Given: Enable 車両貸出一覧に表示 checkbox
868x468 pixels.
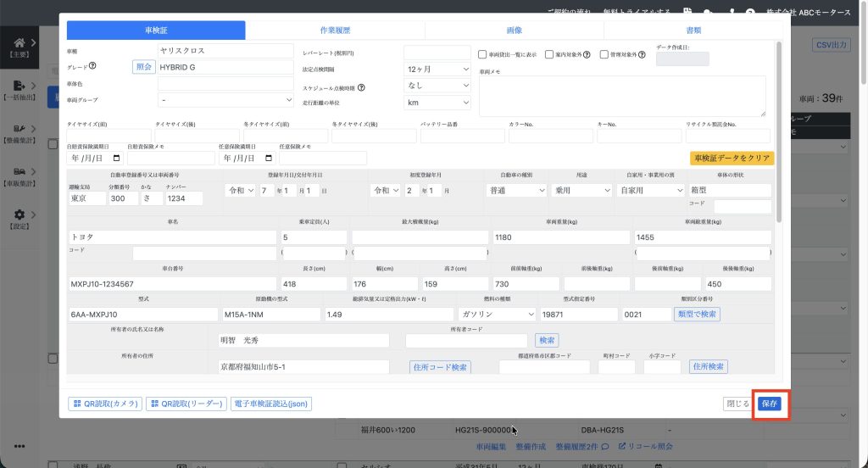Looking at the screenshot, I should [x=482, y=55].
